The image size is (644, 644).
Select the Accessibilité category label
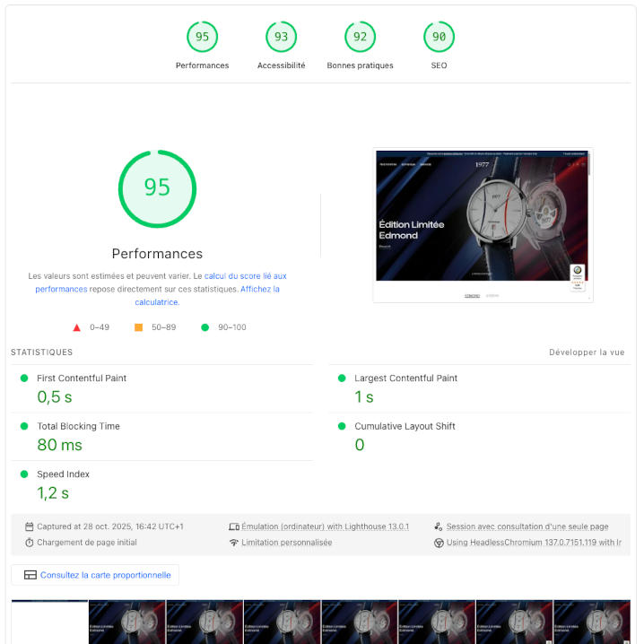[281, 65]
